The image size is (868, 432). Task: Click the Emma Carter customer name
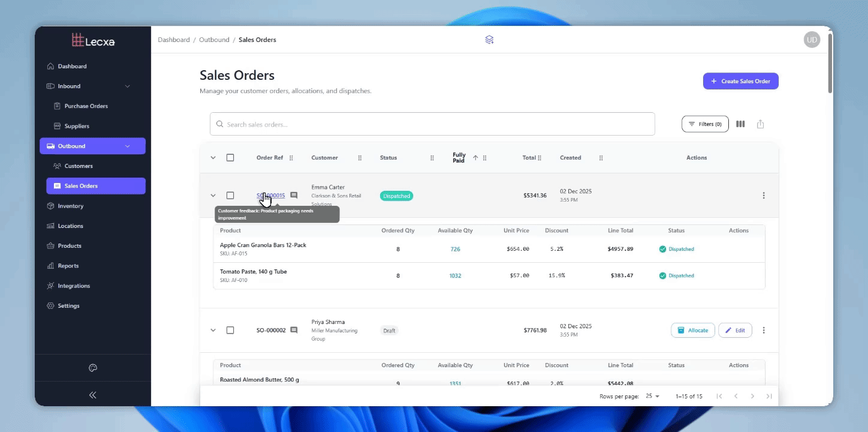(x=328, y=187)
